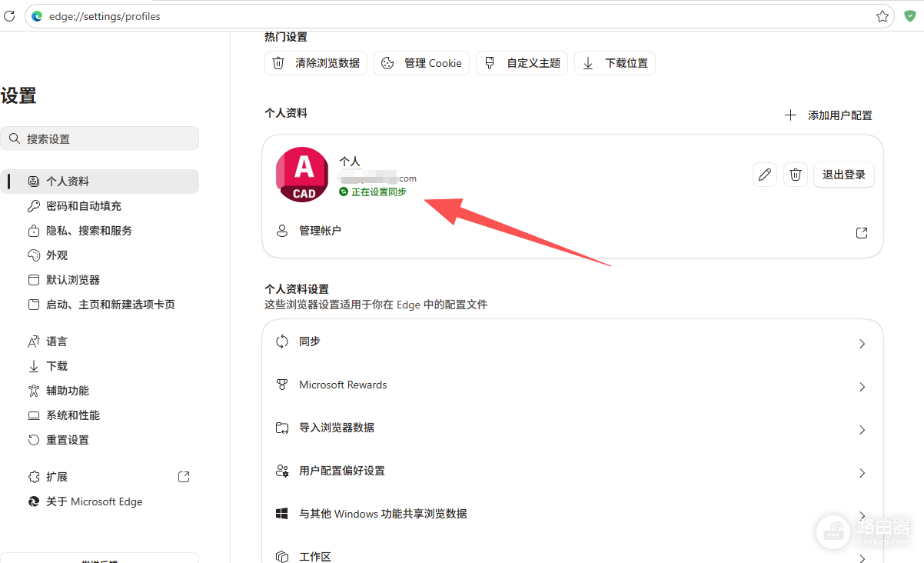Click the 管理 Cookie button
Viewport: 924px width, 563px height.
point(421,63)
